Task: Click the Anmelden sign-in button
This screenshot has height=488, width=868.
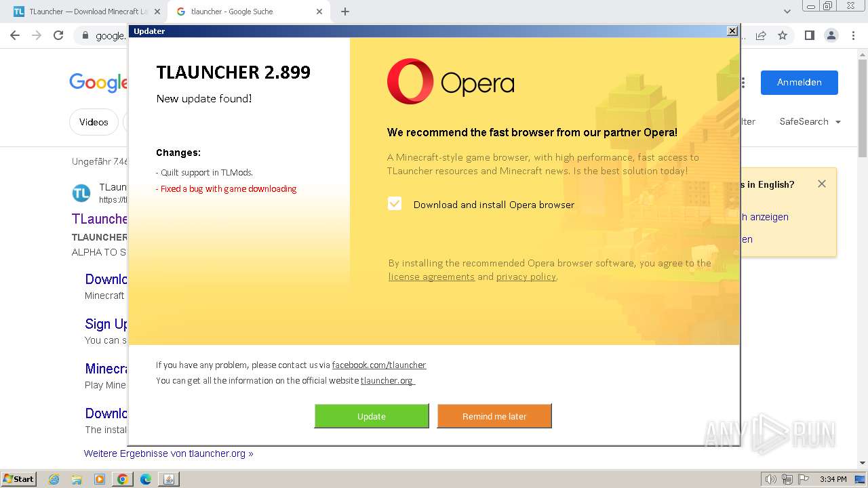Action: click(x=799, y=82)
